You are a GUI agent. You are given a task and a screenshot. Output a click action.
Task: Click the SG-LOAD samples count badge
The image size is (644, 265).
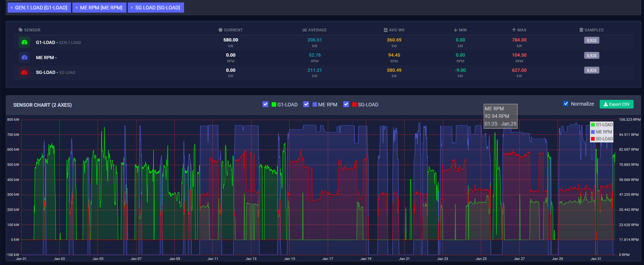(x=591, y=70)
